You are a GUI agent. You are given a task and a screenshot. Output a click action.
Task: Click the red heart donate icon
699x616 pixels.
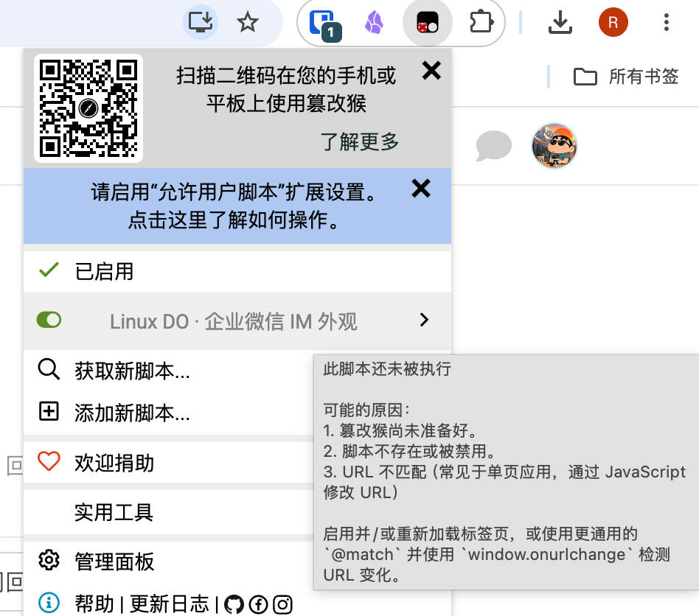point(49,461)
